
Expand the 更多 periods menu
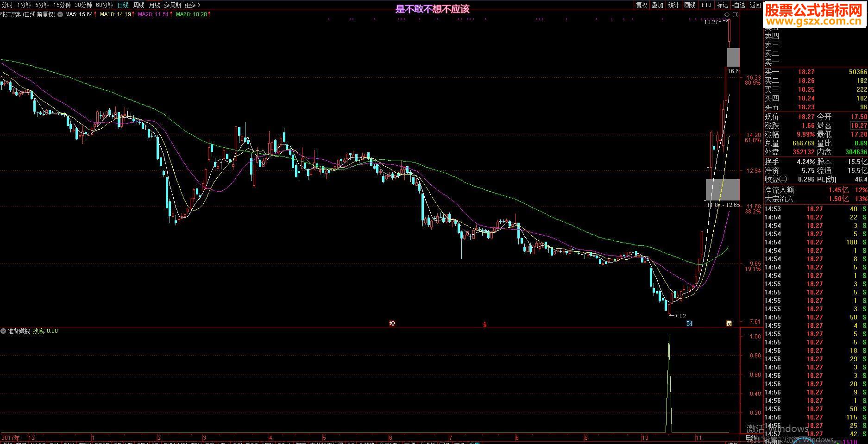tap(192, 5)
